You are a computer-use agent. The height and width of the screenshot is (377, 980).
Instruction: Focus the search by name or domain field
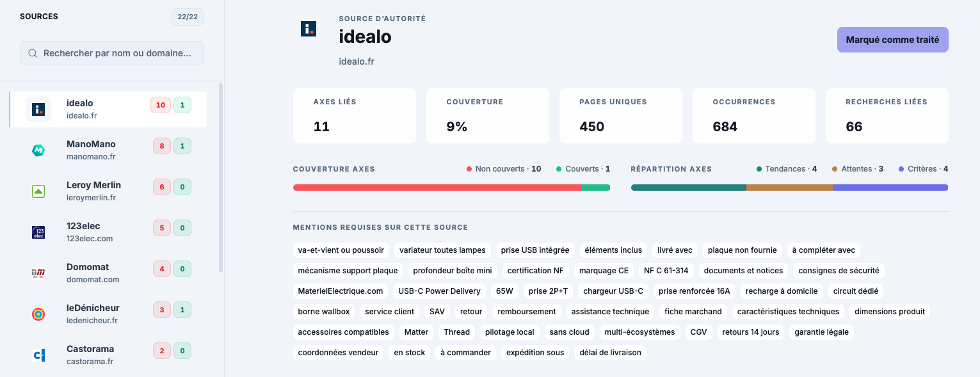coord(111,53)
